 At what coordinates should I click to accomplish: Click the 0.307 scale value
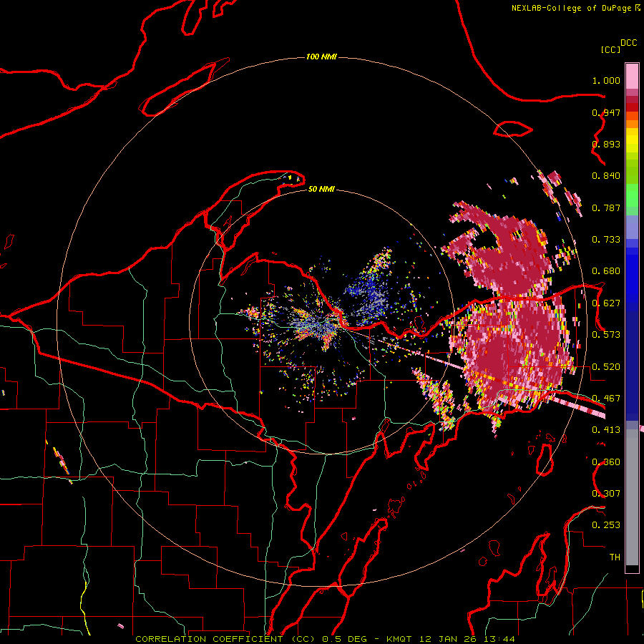pyautogui.click(x=606, y=494)
